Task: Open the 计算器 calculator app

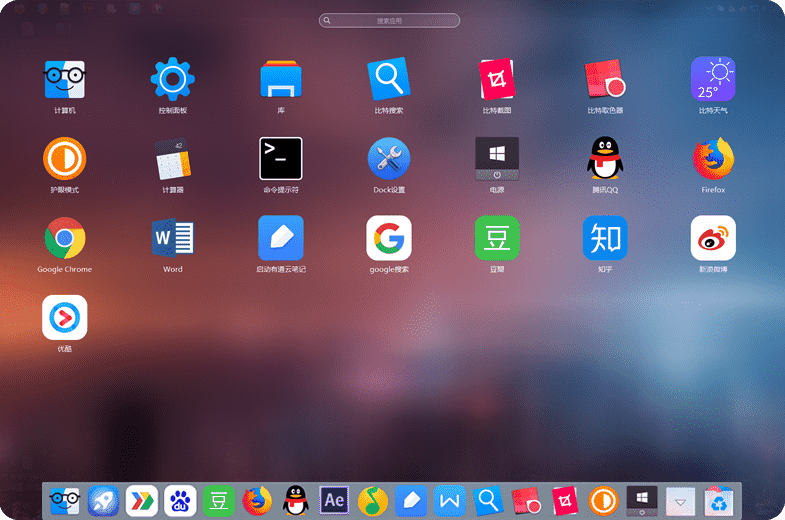Action: pos(173,159)
